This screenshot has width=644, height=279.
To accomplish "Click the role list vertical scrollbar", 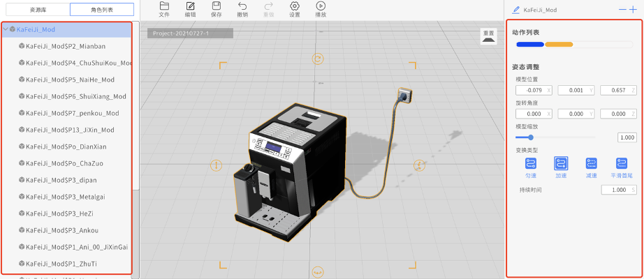I will tap(136, 107).
